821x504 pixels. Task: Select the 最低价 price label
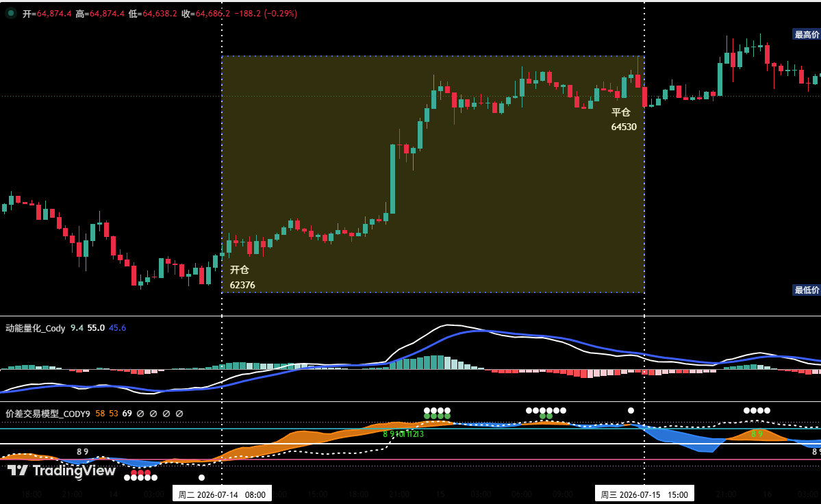(x=807, y=290)
